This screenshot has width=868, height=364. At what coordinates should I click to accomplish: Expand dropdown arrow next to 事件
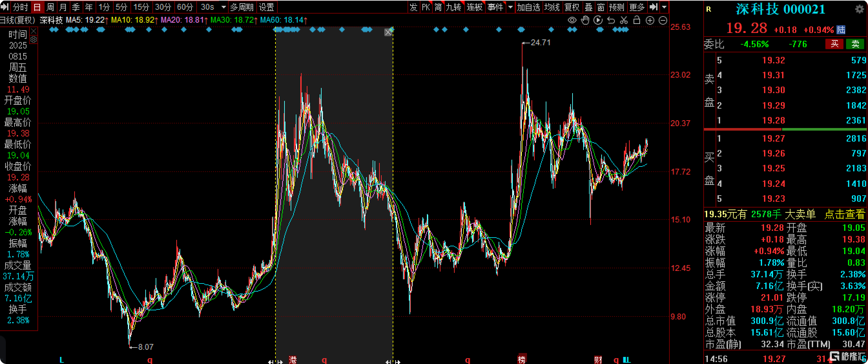pos(510,7)
